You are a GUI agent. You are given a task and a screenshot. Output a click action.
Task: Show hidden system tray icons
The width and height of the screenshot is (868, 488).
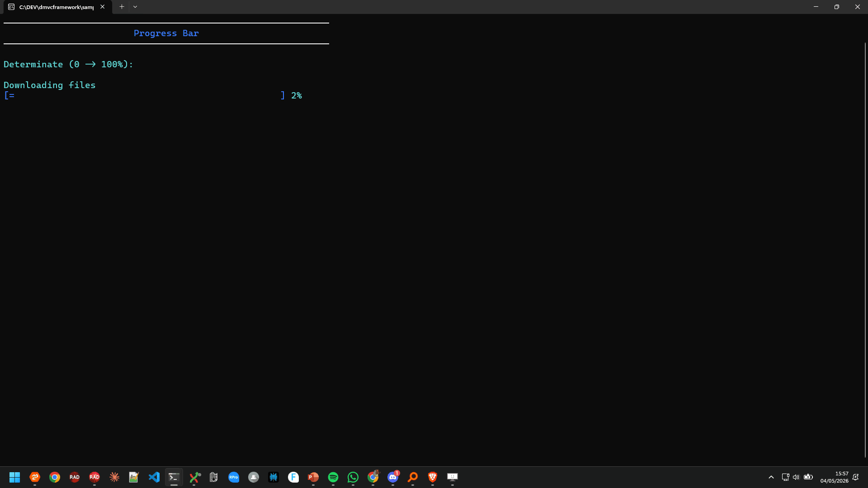(771, 477)
